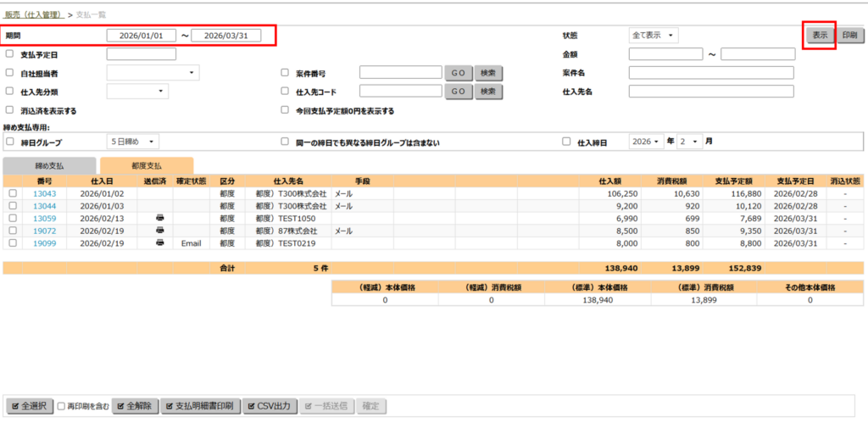Toggle the 再印刷を含む checkbox
868x423 pixels.
(x=62, y=406)
